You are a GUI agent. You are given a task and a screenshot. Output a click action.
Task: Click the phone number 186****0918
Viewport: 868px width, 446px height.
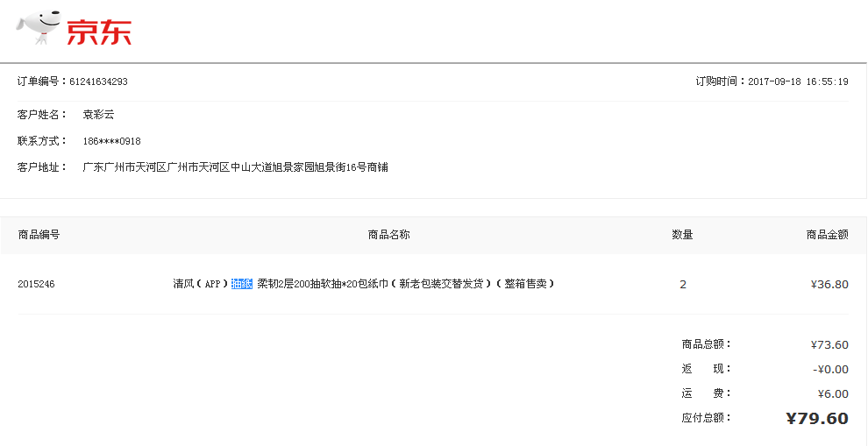coord(111,141)
